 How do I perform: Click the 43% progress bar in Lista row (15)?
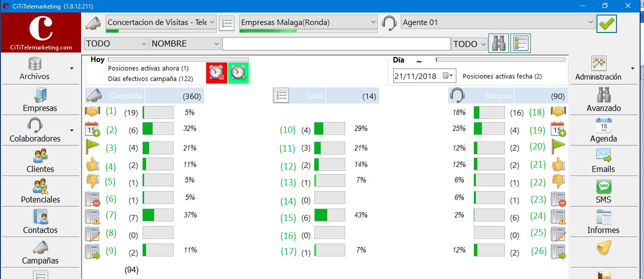(330, 215)
